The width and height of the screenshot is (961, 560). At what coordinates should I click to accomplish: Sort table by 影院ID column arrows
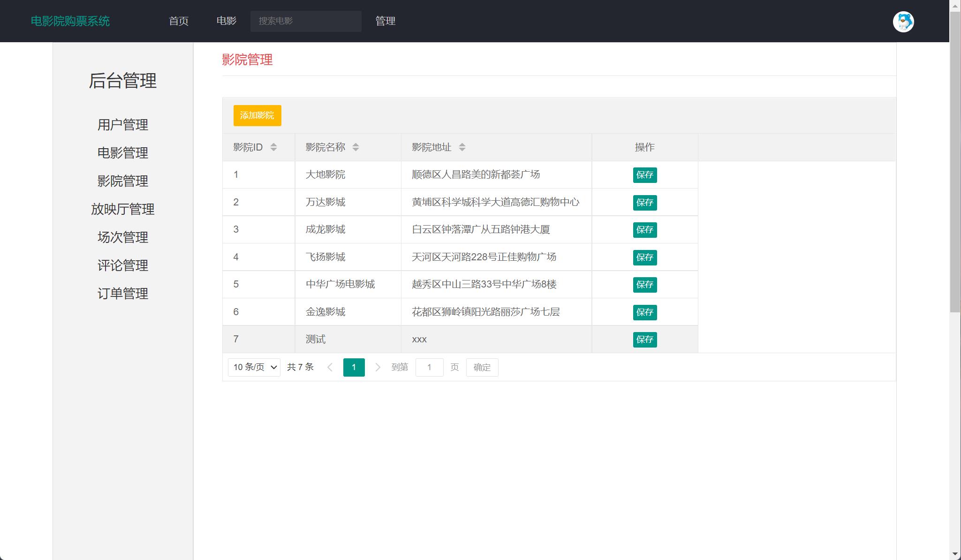274,147
